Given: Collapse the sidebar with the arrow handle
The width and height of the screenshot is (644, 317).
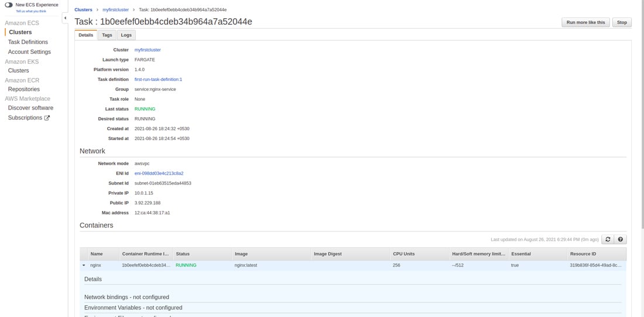Looking at the screenshot, I should coord(65,18).
